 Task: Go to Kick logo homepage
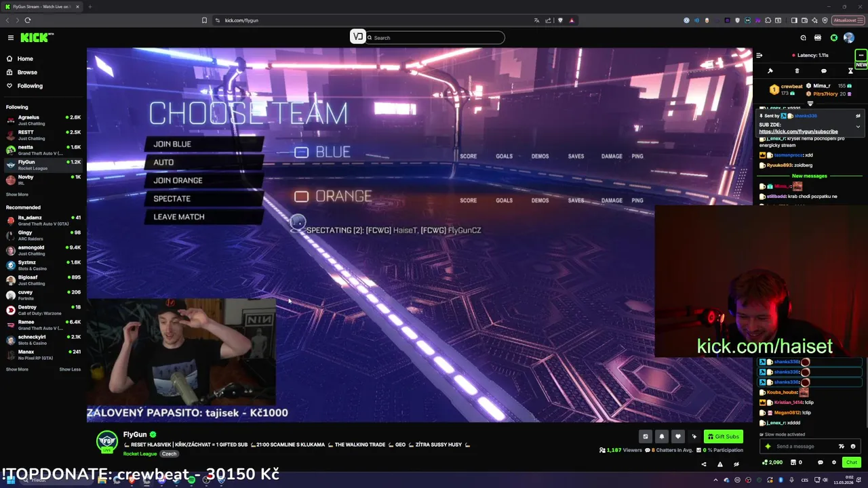(37, 38)
